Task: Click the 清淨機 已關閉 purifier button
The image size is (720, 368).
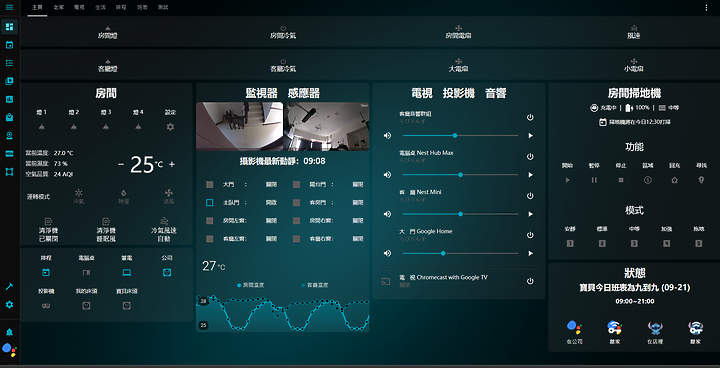Action: click(48, 230)
